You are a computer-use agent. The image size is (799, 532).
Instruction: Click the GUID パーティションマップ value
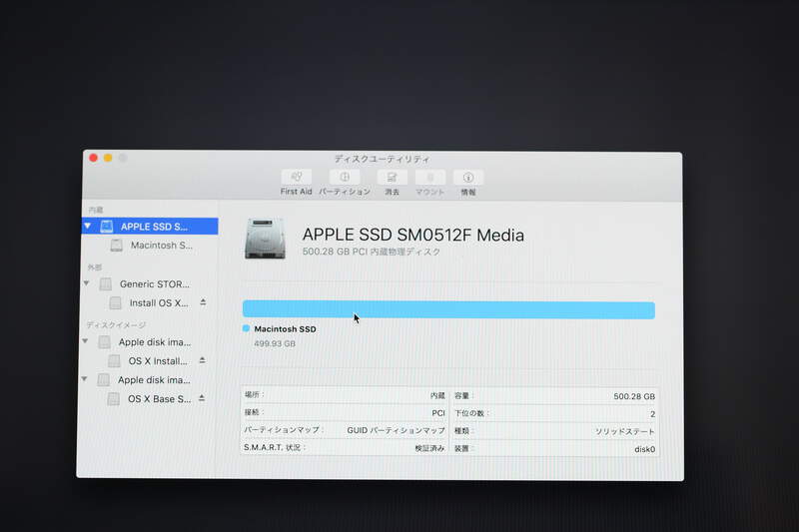[x=396, y=431]
